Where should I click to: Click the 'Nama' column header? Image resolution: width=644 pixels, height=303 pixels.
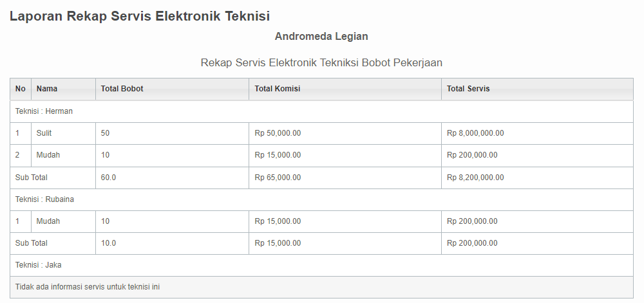tap(63, 89)
